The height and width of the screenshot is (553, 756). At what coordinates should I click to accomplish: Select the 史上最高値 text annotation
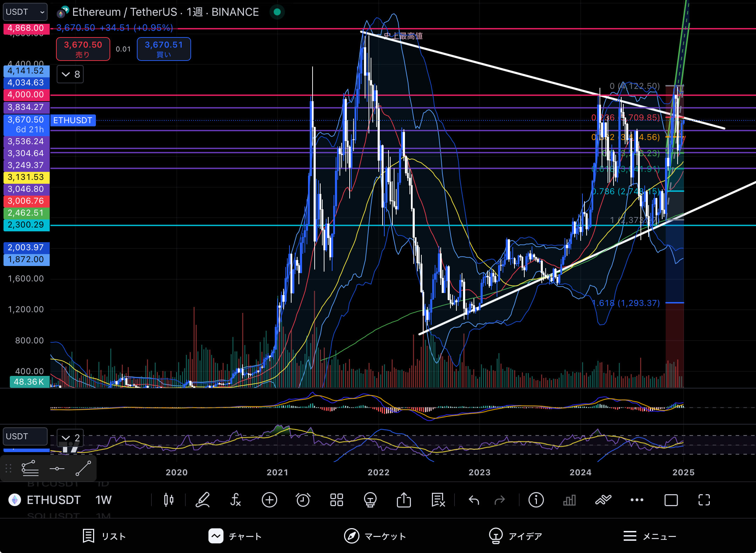tap(403, 36)
